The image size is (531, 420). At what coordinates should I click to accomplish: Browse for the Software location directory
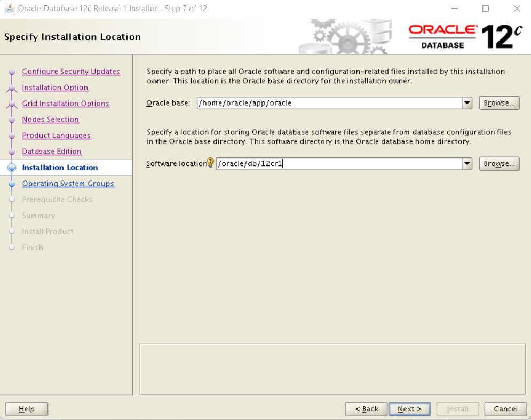coord(499,164)
